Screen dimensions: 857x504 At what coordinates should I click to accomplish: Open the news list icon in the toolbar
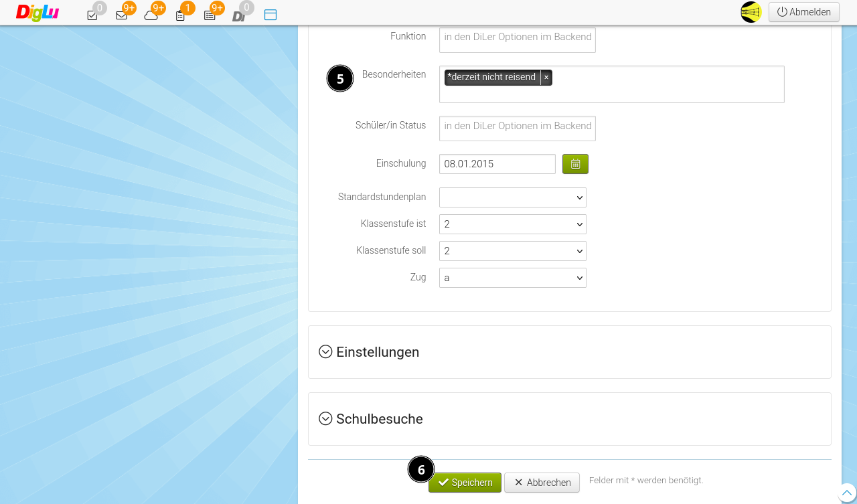(x=210, y=15)
